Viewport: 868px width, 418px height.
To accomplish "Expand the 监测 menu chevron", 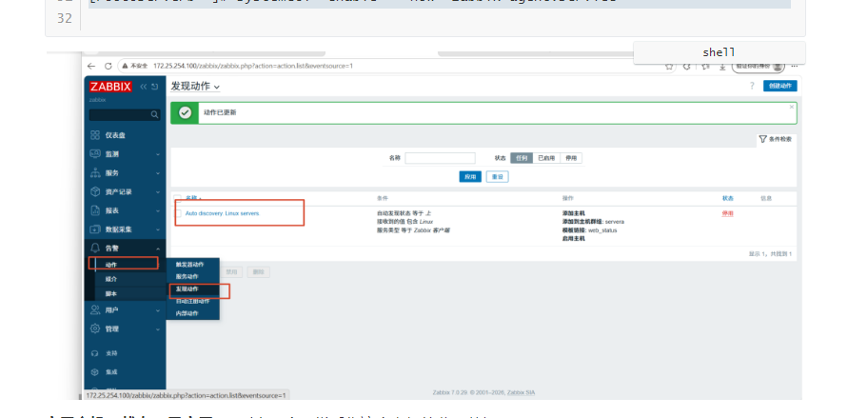I will (x=158, y=154).
